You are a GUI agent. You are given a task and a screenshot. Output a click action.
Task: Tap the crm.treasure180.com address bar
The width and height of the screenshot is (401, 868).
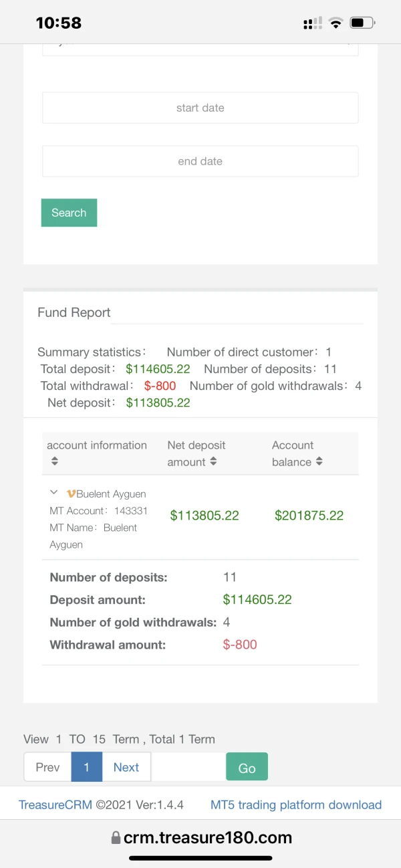(207, 838)
